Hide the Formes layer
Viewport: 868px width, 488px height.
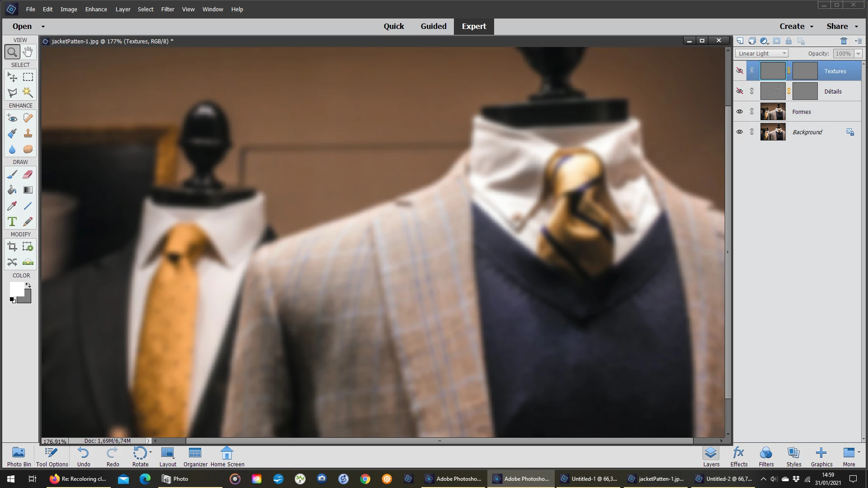[x=740, y=112]
